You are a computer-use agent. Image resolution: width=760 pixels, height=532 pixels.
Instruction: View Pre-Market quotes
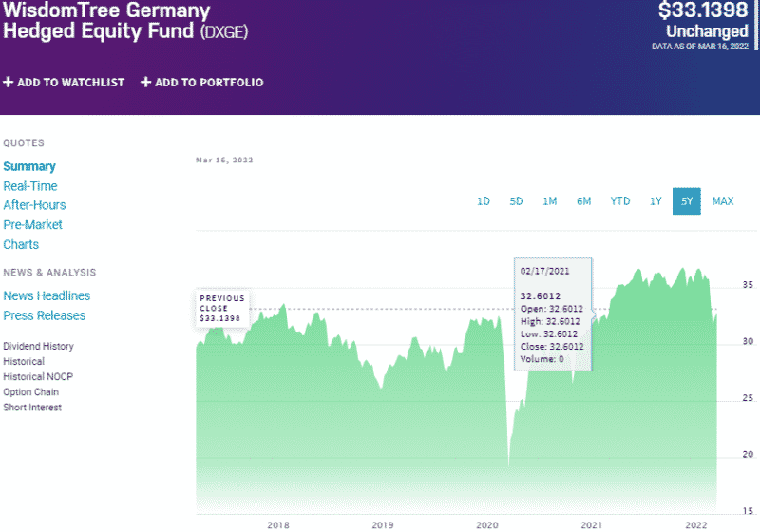pyautogui.click(x=33, y=225)
